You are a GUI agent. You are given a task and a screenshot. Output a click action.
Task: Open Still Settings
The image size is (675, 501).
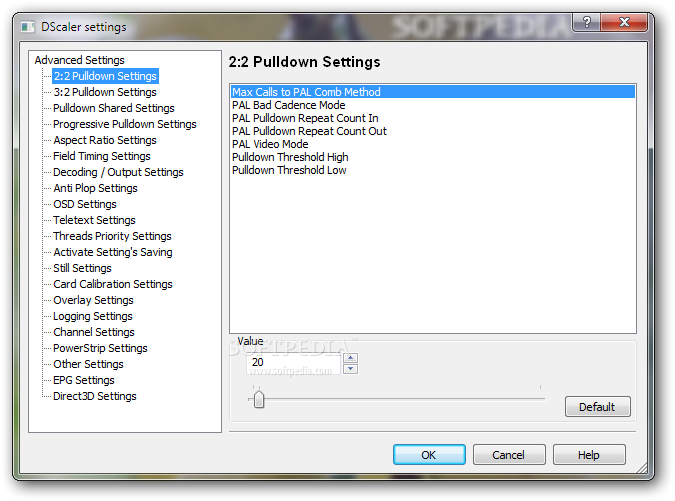(82, 268)
